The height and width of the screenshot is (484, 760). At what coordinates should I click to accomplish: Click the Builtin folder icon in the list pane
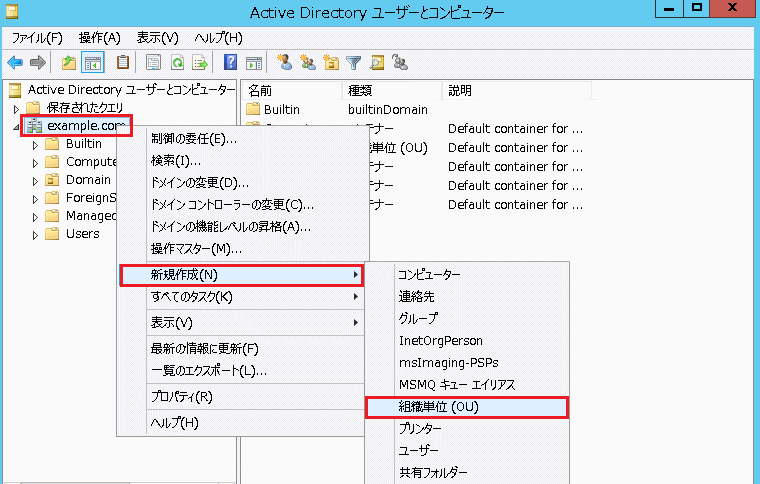[x=253, y=109]
